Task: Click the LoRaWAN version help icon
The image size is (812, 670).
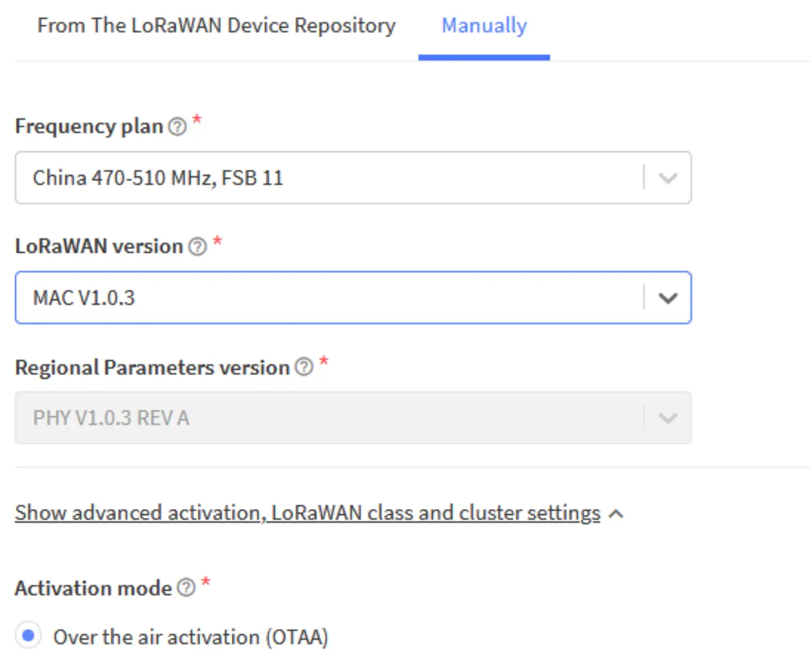Action: (x=198, y=246)
